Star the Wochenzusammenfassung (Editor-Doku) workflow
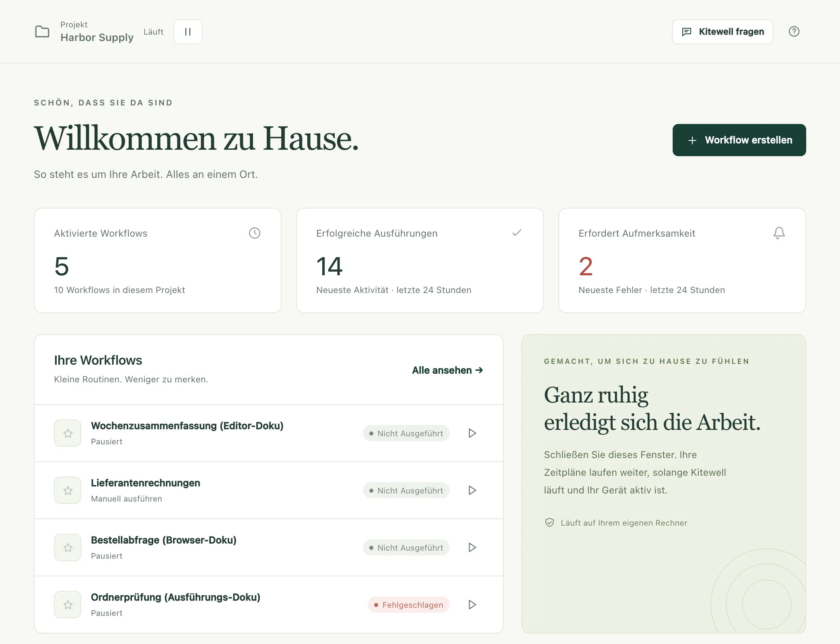The height and width of the screenshot is (644, 840). click(68, 433)
